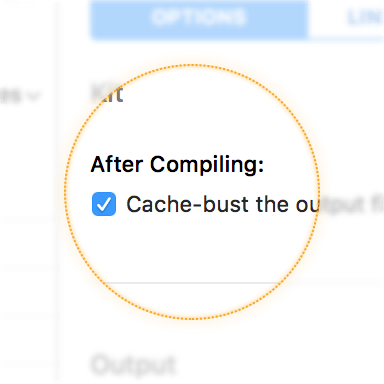Open the dropdown chevron in the left sidebar
The image size is (384, 384).
[x=34, y=96]
